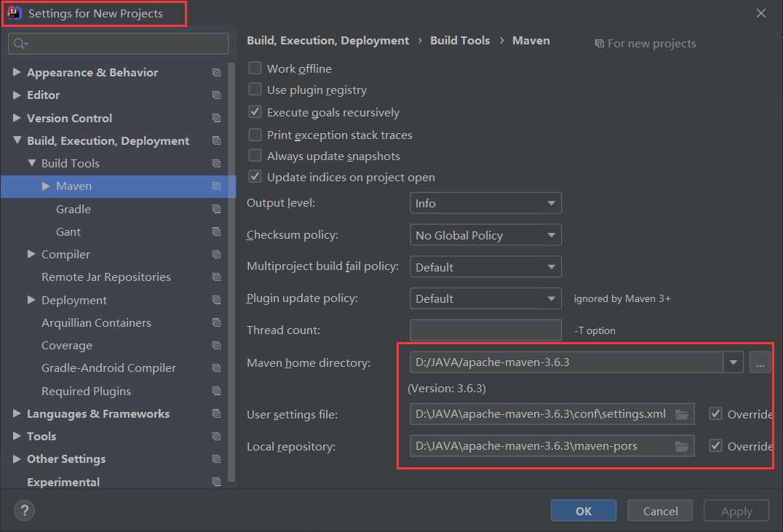Click project-level icon next to Build Tools
The height and width of the screenshot is (532, 783).
point(216,163)
